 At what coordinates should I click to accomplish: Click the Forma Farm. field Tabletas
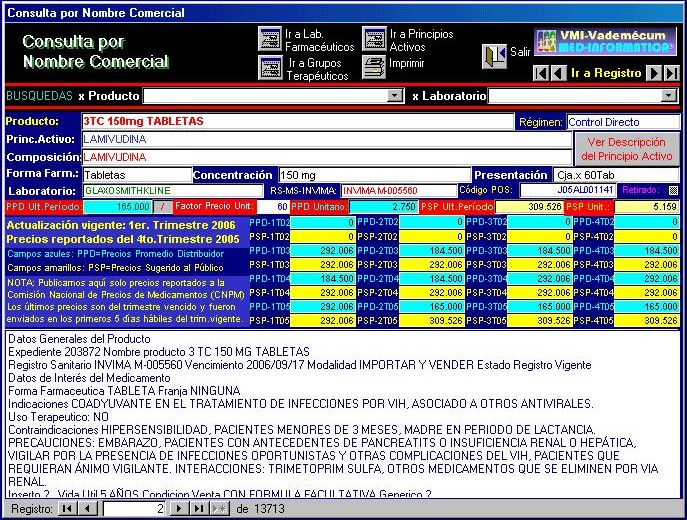137,175
